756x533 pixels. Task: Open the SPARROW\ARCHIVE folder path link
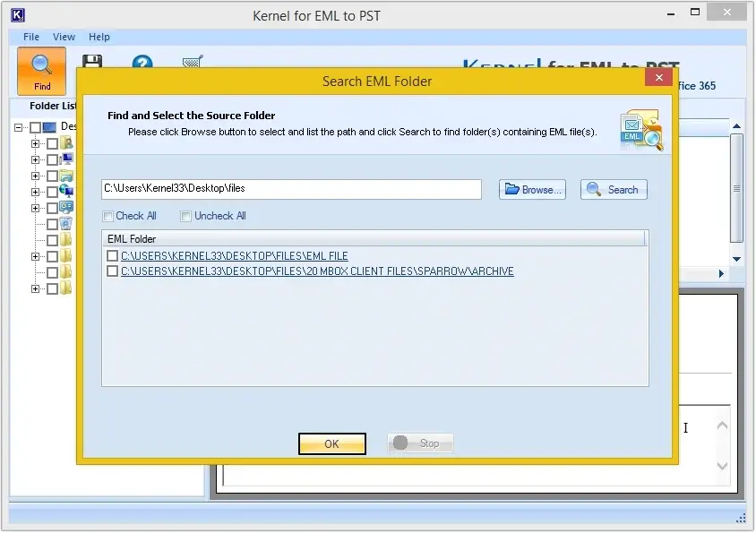click(x=317, y=271)
